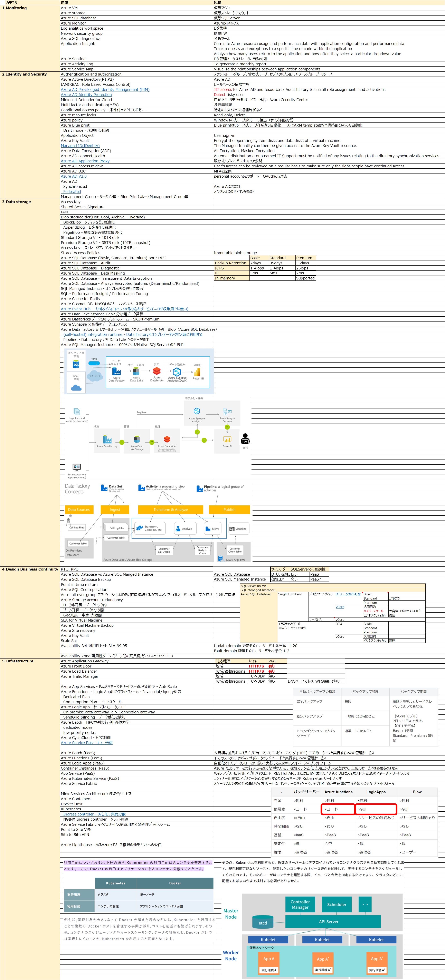Screen dimensions: 445x980
Task: Click the Ingest yellow box
Action: [115, 509]
